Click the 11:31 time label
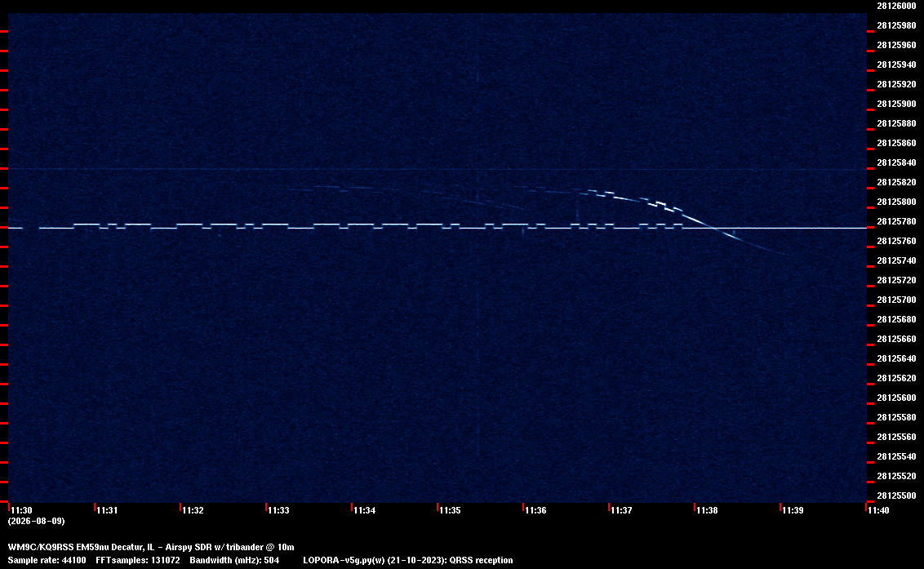924x569 pixels. 107,510
